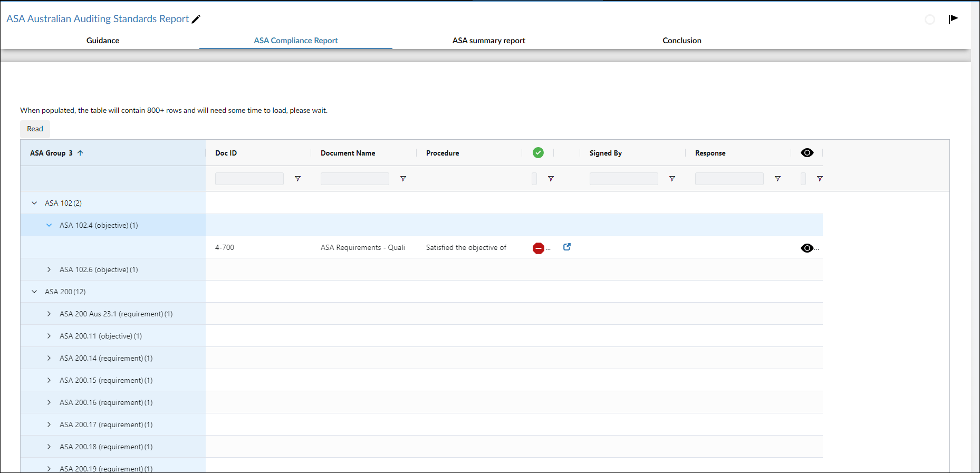Click the black flag icon at top right
This screenshot has width=980, height=473.
[953, 19]
